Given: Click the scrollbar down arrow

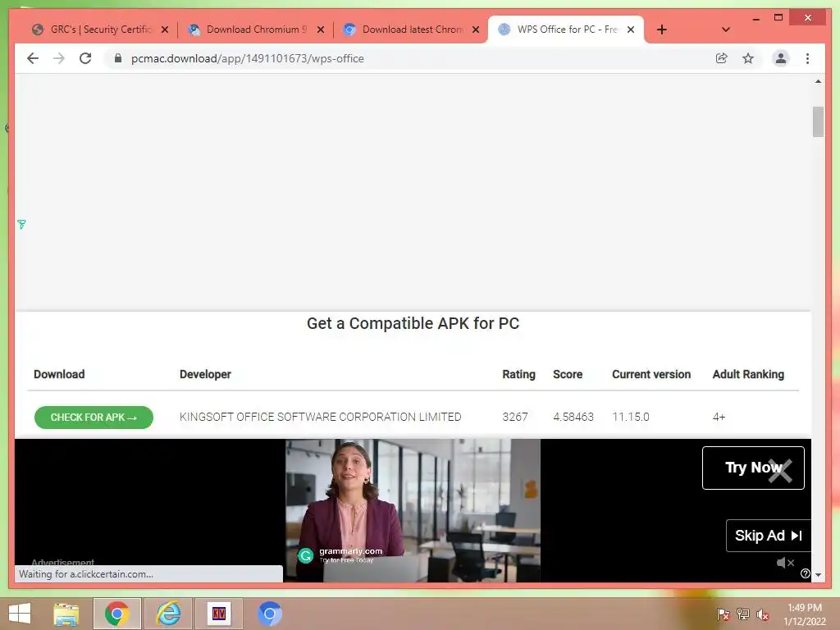Looking at the screenshot, I should pyautogui.click(x=818, y=575).
